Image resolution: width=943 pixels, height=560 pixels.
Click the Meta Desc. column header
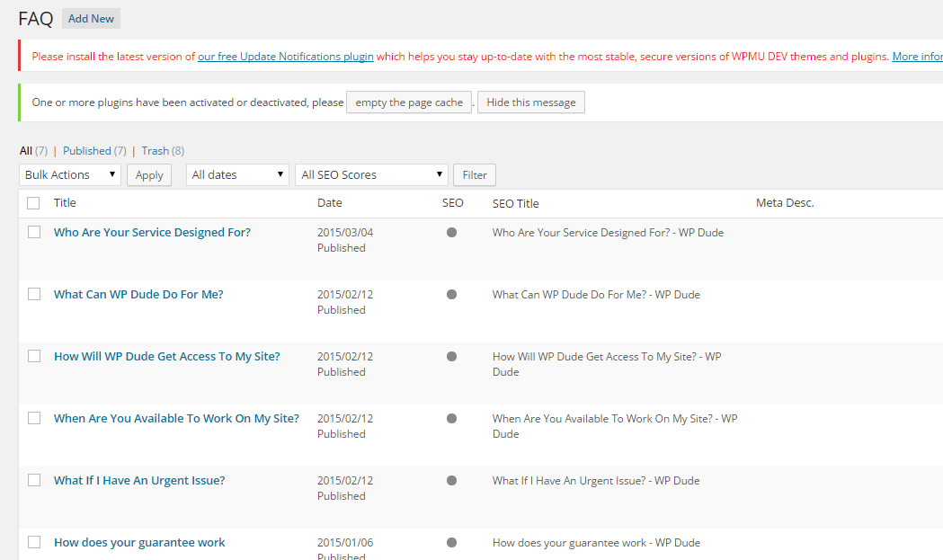tap(785, 203)
